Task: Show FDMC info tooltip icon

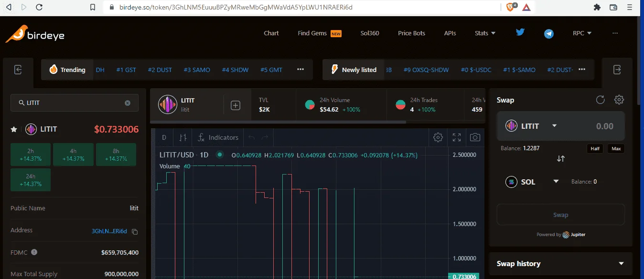Action: (34, 252)
